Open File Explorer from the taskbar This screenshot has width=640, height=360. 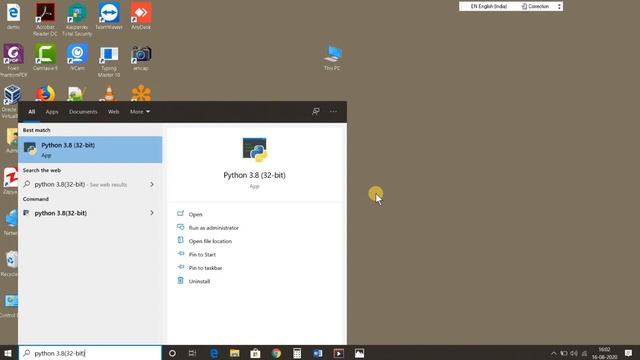[234, 353]
